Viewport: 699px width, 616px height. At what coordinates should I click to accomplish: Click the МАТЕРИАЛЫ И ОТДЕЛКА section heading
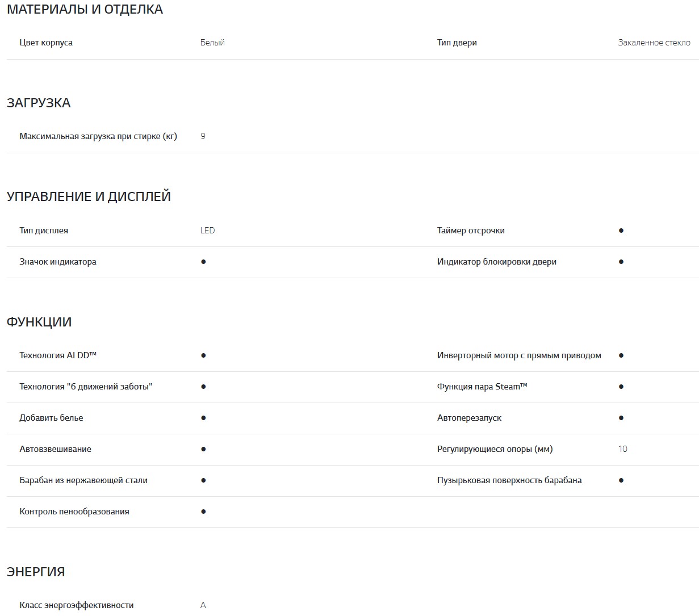click(x=85, y=10)
